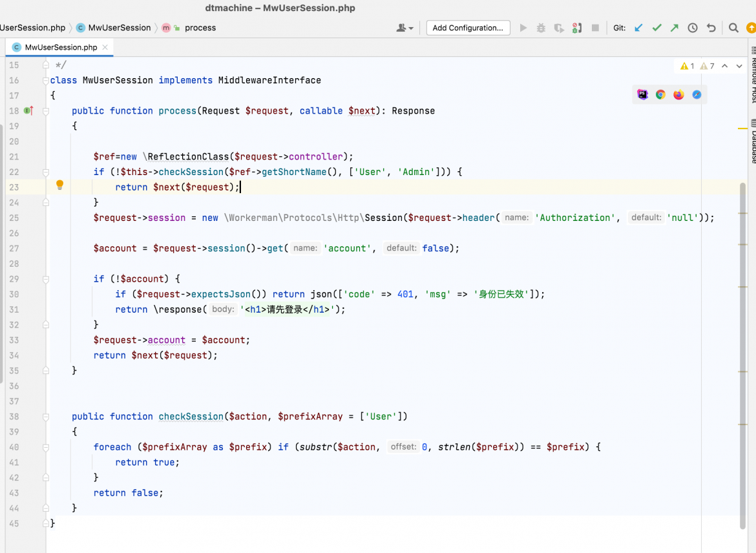
Task: Collapse the class MwUserSession fold marker
Action: [46, 81]
